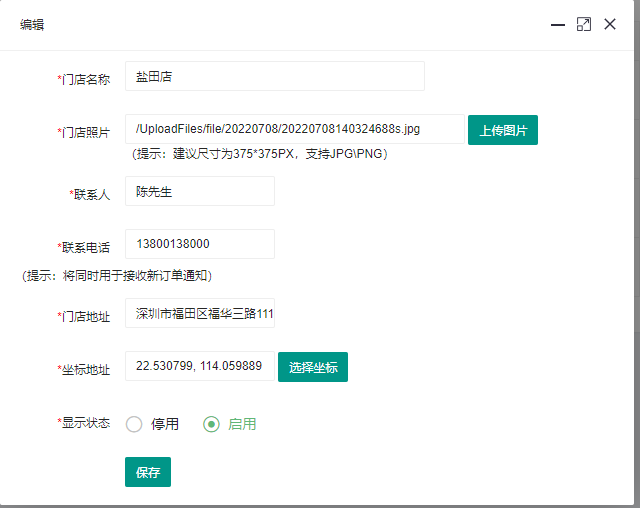The width and height of the screenshot is (640, 508).
Task: Select the 启用 radio option
Action: (211, 424)
